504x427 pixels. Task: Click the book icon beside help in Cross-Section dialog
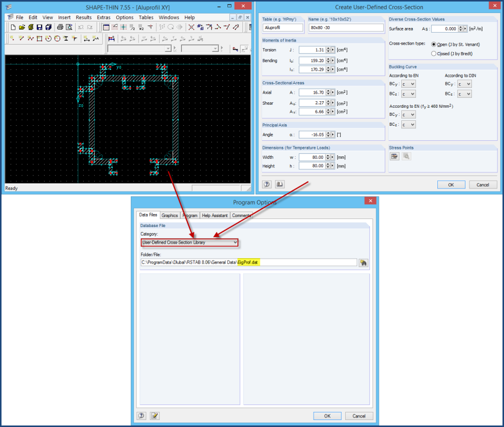tap(280, 184)
